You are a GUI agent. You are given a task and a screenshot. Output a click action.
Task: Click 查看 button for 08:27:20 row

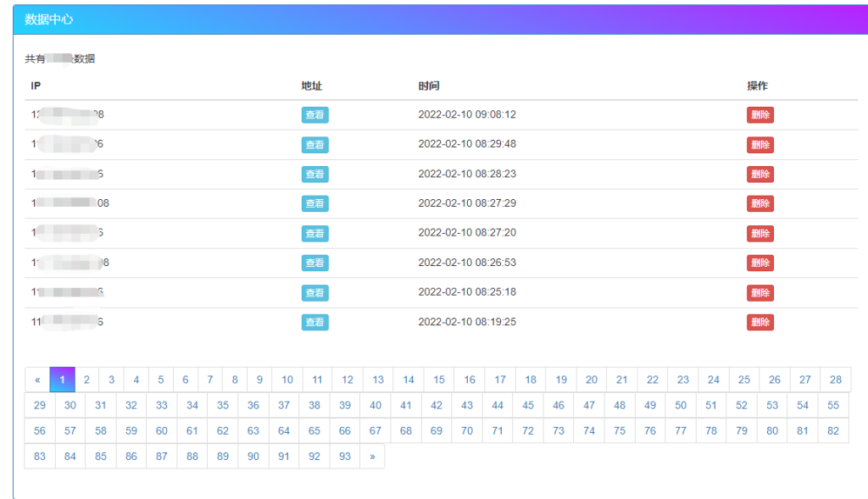[x=315, y=234]
